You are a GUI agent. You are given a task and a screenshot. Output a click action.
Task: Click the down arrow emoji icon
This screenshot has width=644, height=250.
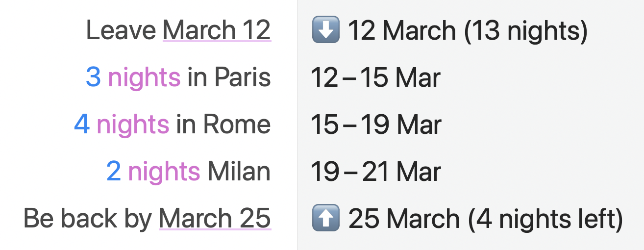pos(326,30)
